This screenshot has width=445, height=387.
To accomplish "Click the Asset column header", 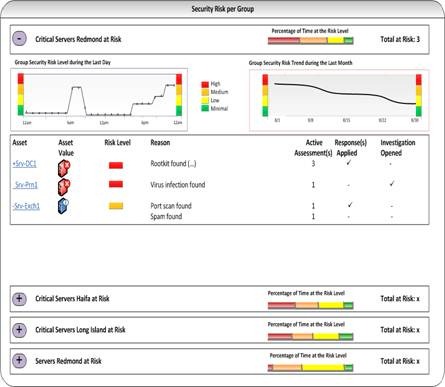I will click(x=20, y=143).
